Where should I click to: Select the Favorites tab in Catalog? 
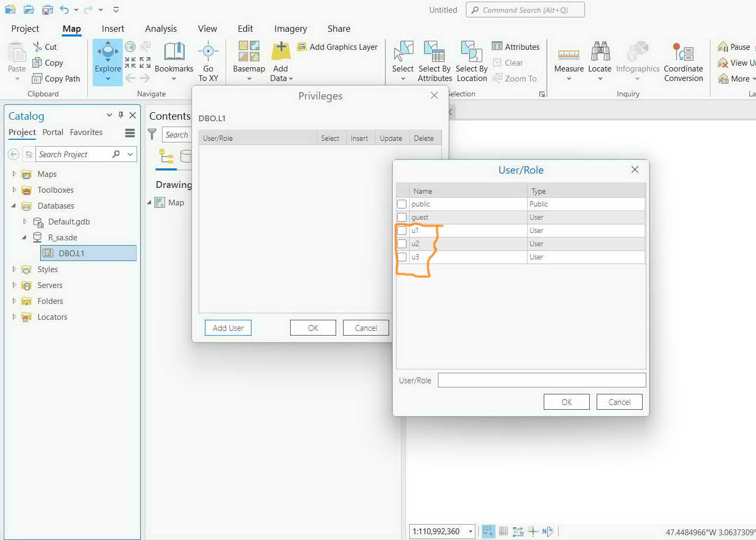click(86, 132)
